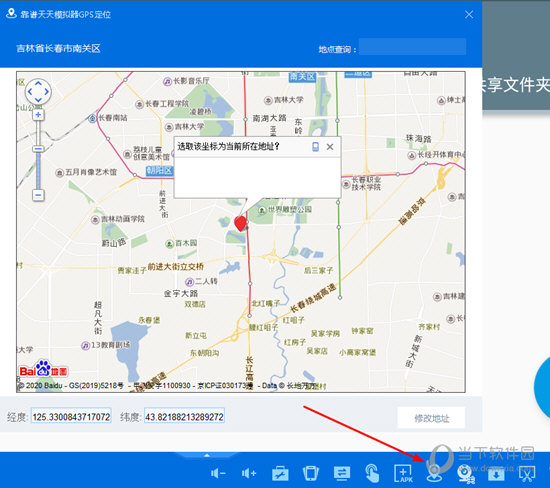This screenshot has width=550, height=488.
Task: Click 吉林动画学院 label on map
Action: click(123, 219)
